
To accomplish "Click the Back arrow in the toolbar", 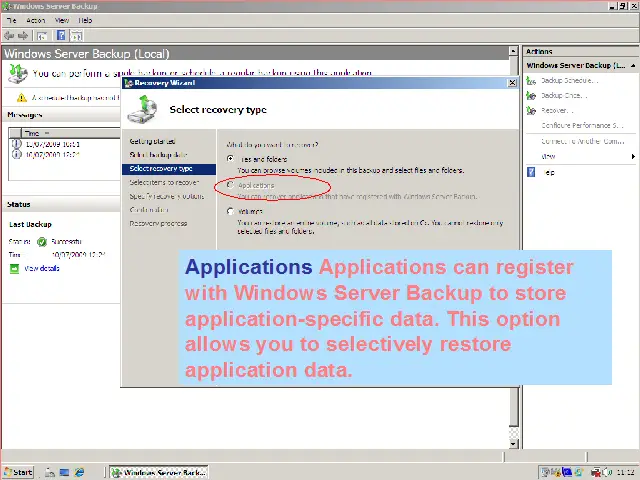I will [x=9, y=34].
